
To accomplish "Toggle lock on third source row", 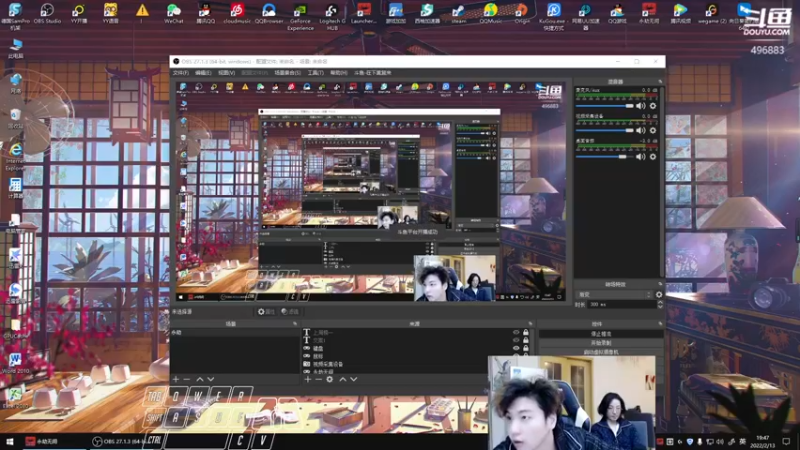I will 526,348.
